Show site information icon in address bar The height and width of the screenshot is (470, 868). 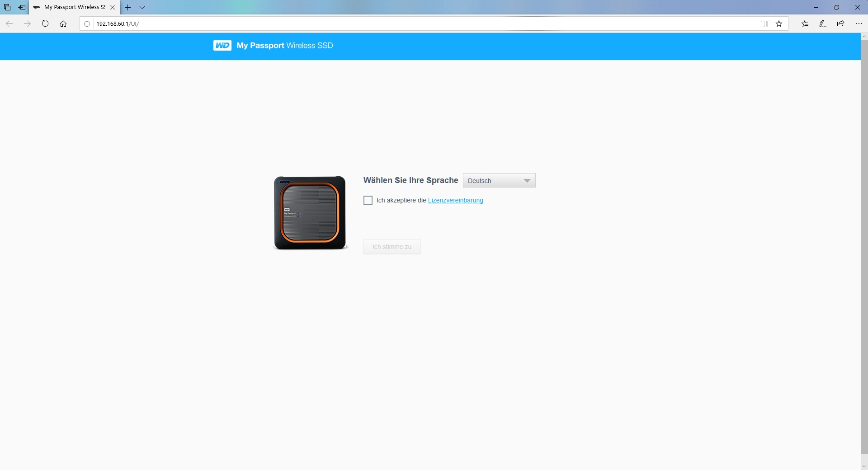click(x=87, y=24)
